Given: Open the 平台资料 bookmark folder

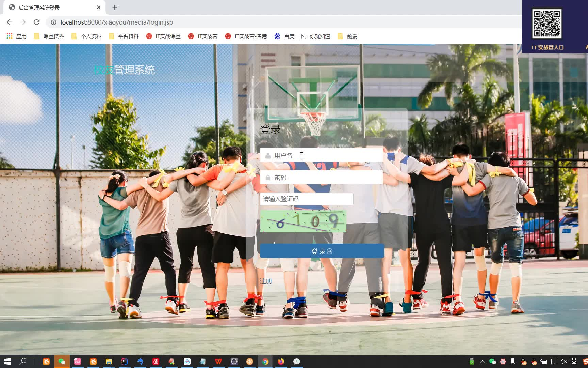Looking at the screenshot, I should (x=124, y=36).
